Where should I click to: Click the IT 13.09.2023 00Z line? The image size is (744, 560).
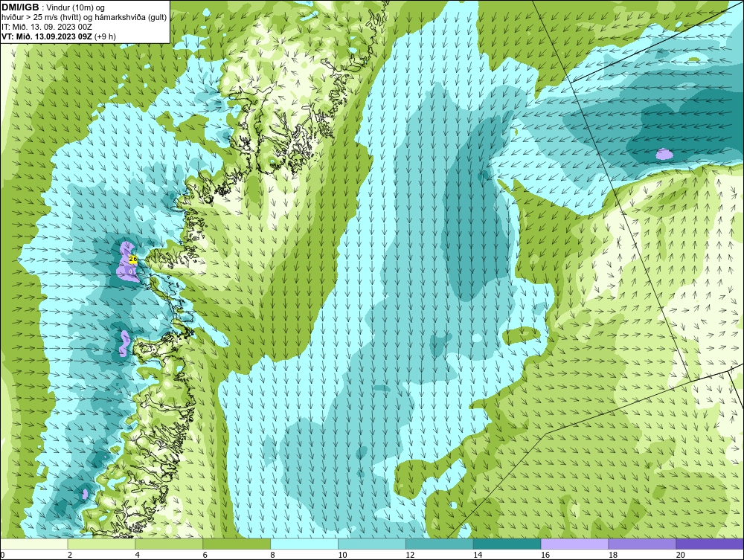tap(46, 27)
